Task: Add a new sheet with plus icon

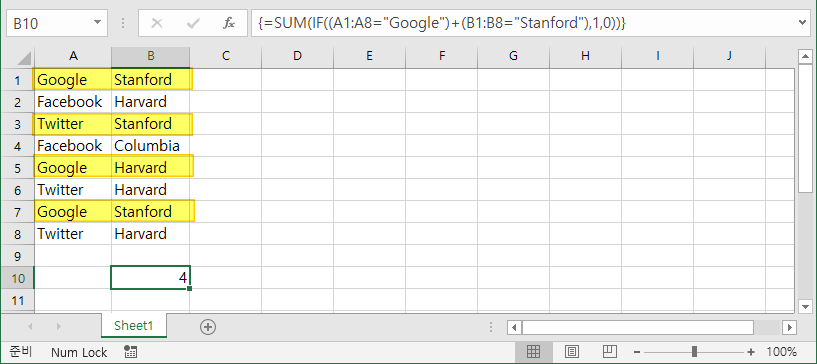Action: (x=208, y=327)
